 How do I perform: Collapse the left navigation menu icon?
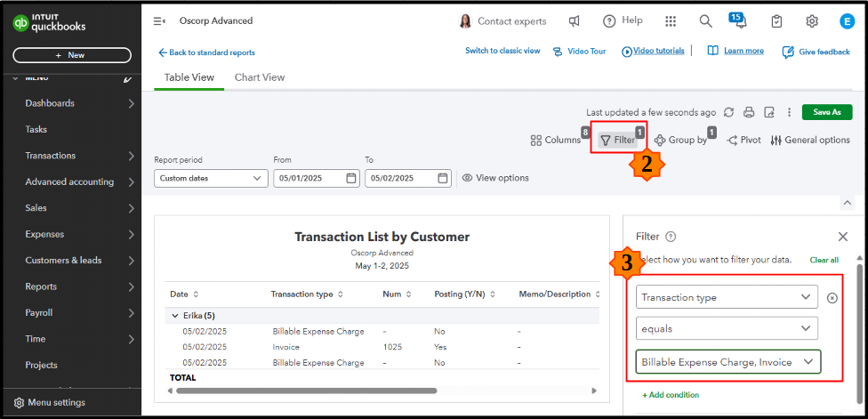(x=159, y=21)
